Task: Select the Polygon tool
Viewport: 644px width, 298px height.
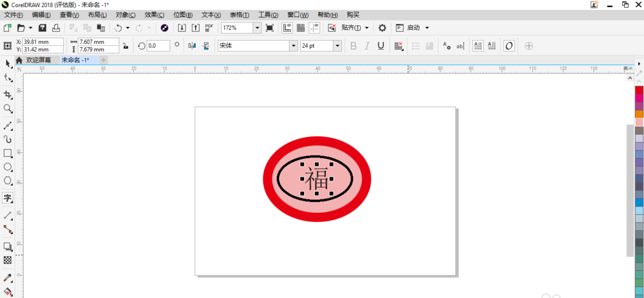Action: pyautogui.click(x=8, y=180)
